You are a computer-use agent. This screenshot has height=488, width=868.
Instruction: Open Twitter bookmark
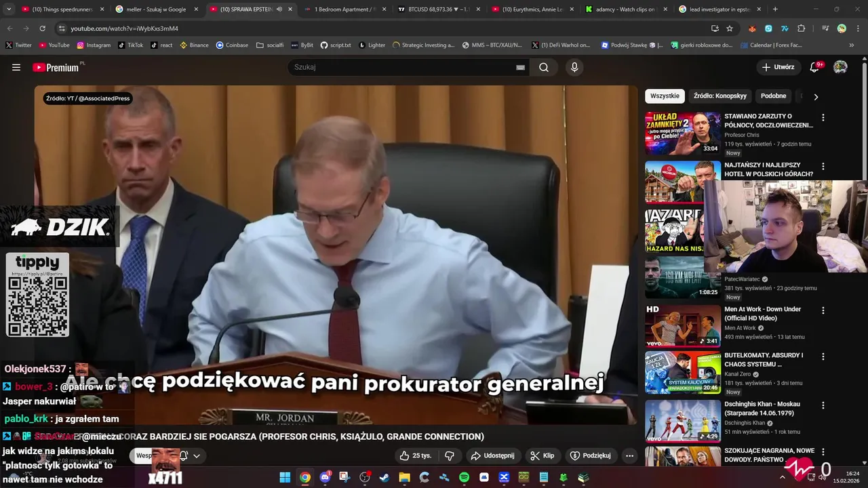18,45
